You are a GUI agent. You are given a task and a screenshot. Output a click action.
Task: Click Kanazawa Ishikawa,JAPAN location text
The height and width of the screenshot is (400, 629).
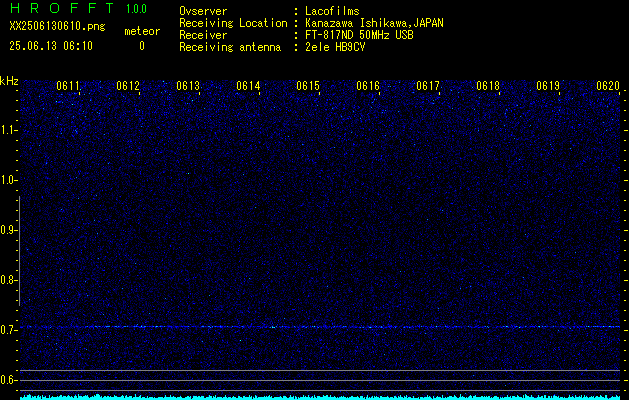coord(374,23)
